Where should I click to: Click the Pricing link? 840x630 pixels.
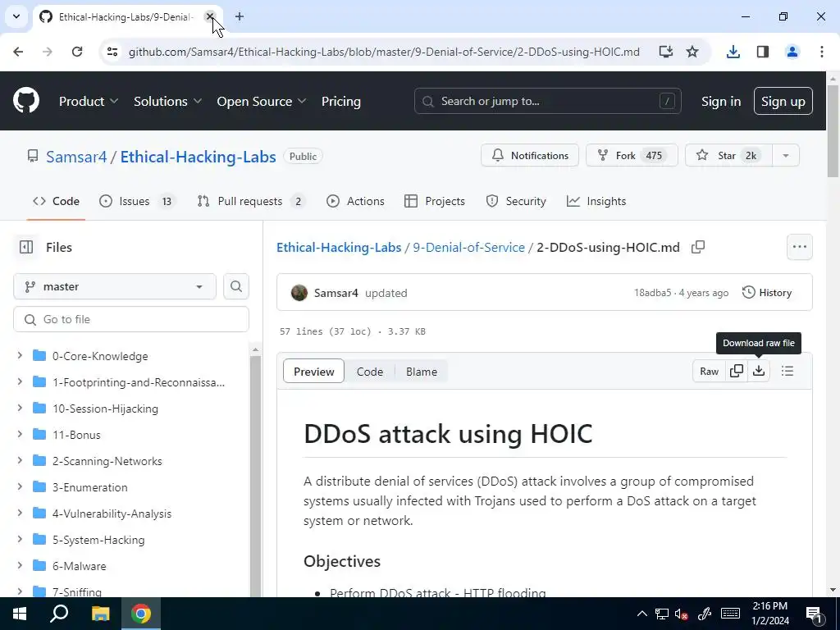(340, 101)
